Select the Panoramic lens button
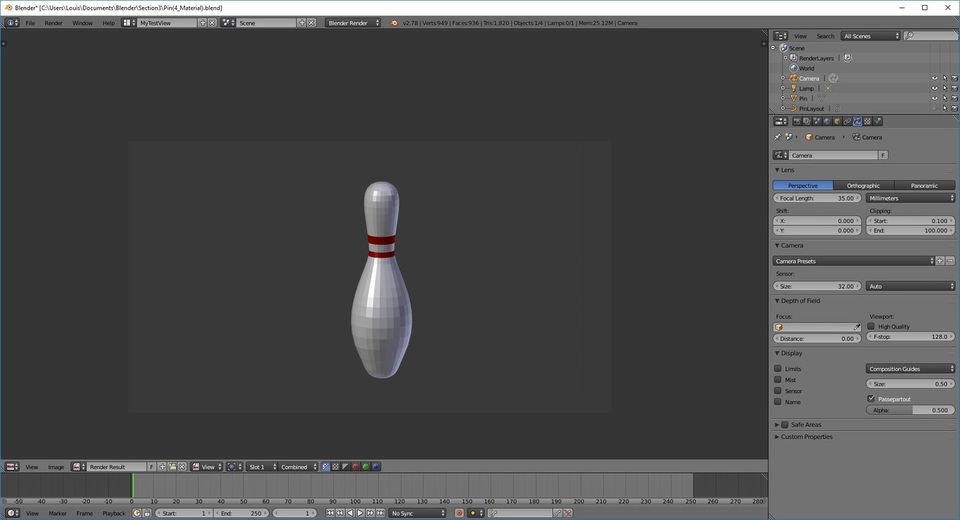 pyautogui.click(x=924, y=185)
